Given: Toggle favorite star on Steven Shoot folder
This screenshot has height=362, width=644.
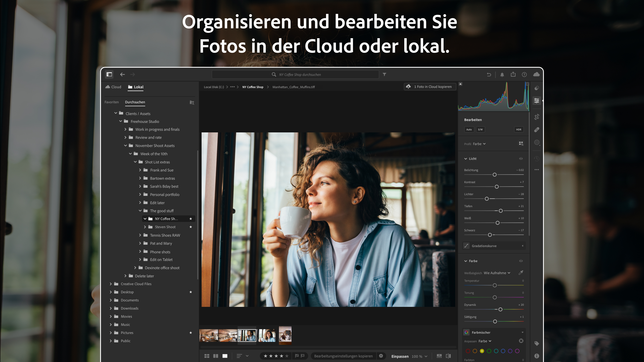Looking at the screenshot, I should [x=191, y=227].
